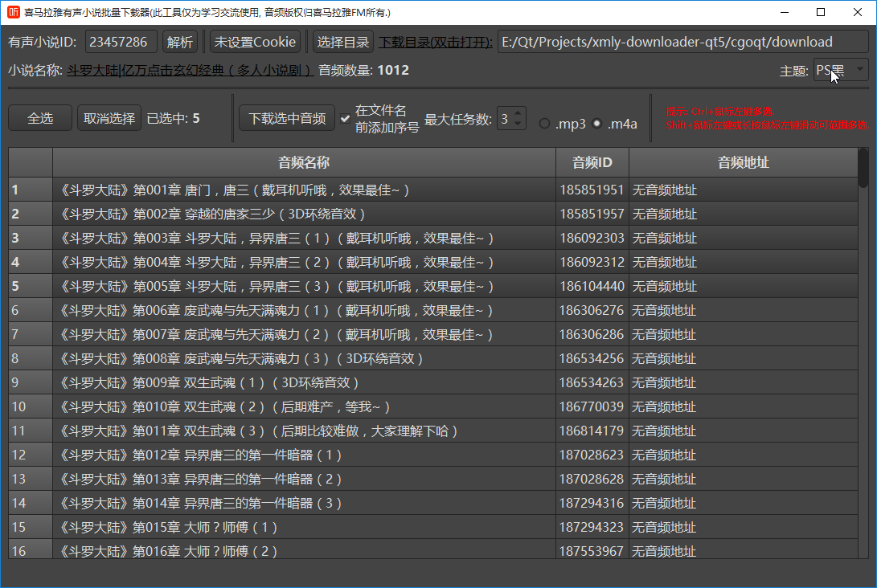Click audio ID cell 186534263
Image resolution: width=877 pixels, height=588 pixels.
click(x=592, y=383)
